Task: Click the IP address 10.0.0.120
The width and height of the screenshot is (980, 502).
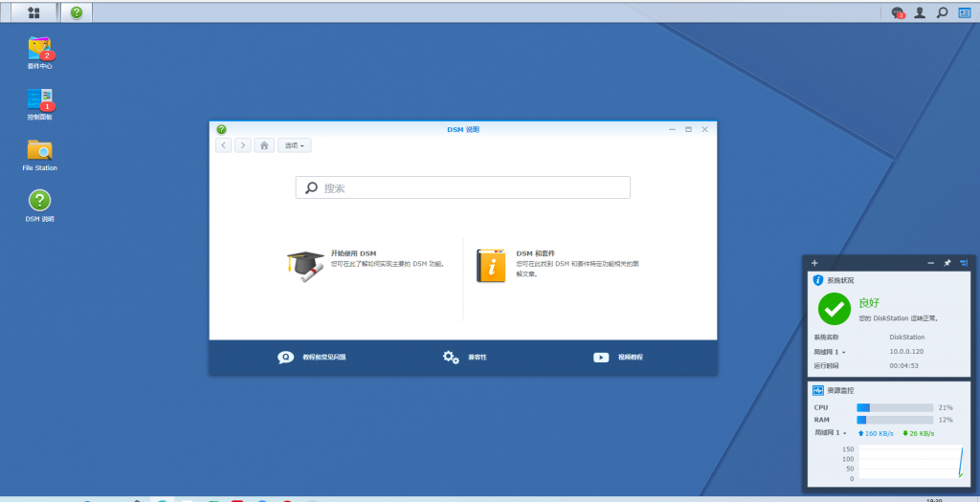Action: pyautogui.click(x=906, y=352)
